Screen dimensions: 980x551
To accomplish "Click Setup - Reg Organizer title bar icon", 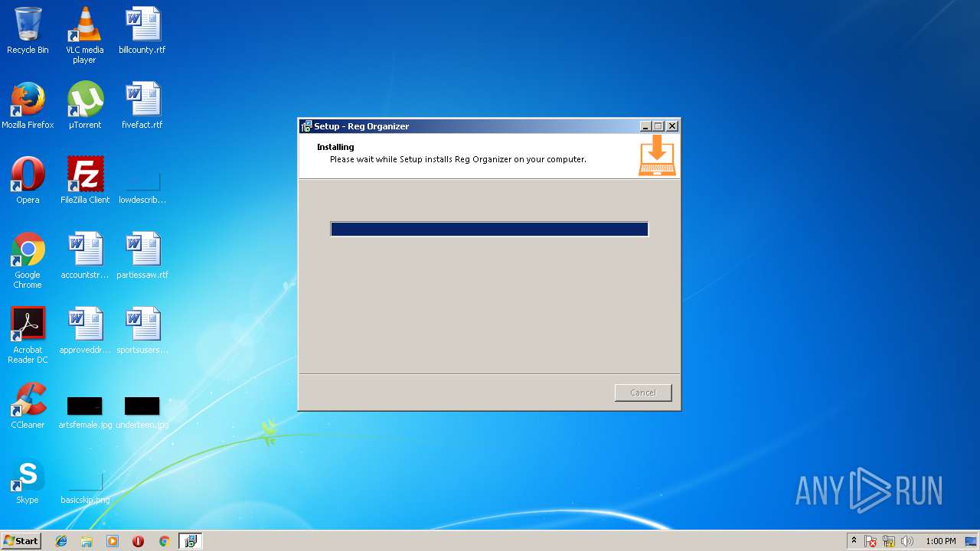I will point(306,126).
